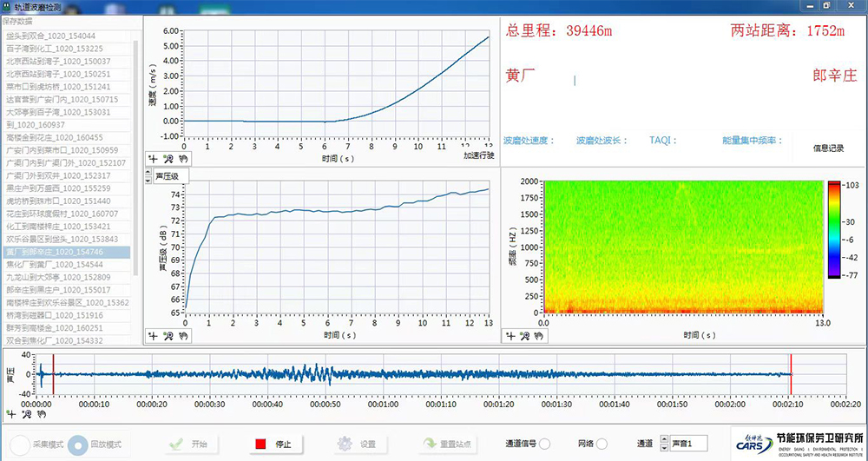This screenshot has width=868, height=461.
Task: Click the 黄厂 start station label
Action: click(x=520, y=76)
